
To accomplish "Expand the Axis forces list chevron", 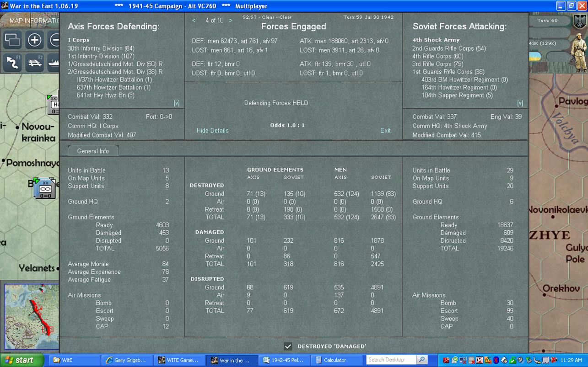I will pos(177,103).
